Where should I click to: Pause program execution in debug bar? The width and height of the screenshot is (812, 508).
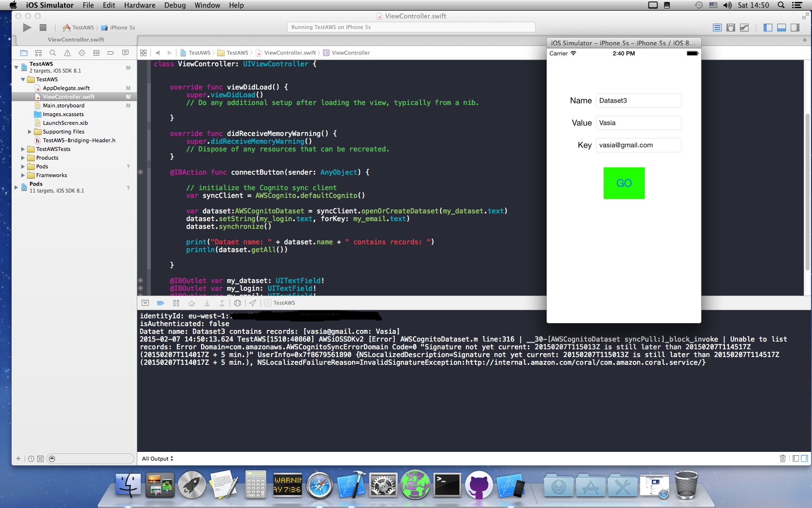tap(176, 303)
